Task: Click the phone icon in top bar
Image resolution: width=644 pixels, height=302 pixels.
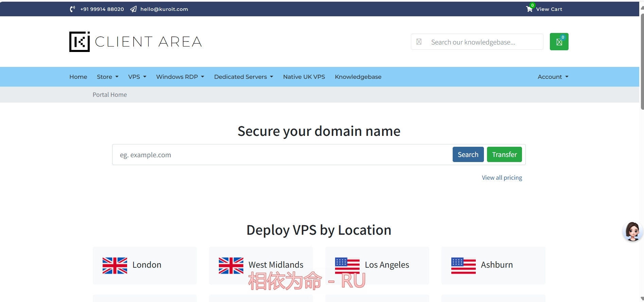Action: (x=72, y=9)
